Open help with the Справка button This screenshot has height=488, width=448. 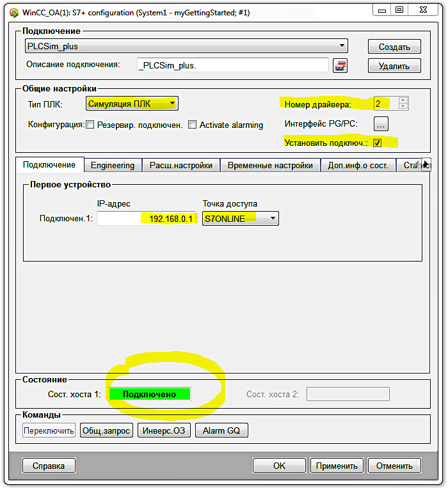49,466
